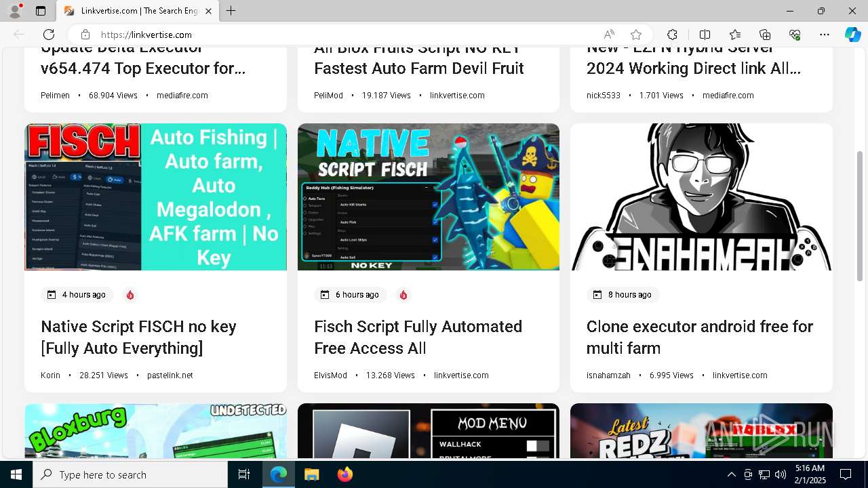Enable split screen view
868x488 pixels.
pos(705,35)
